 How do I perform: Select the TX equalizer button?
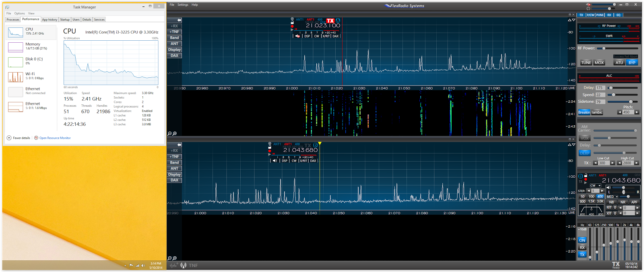coord(582,255)
